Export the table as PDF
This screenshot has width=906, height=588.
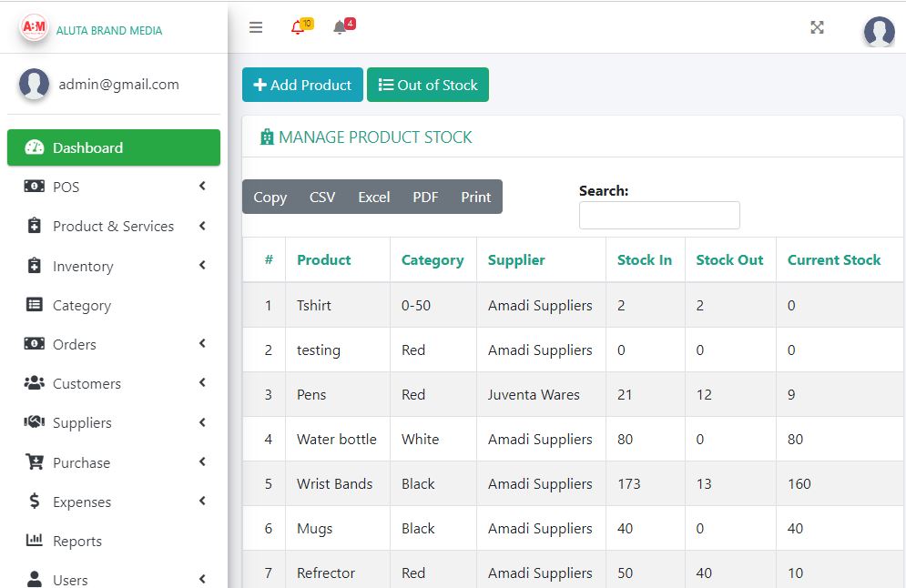(425, 197)
